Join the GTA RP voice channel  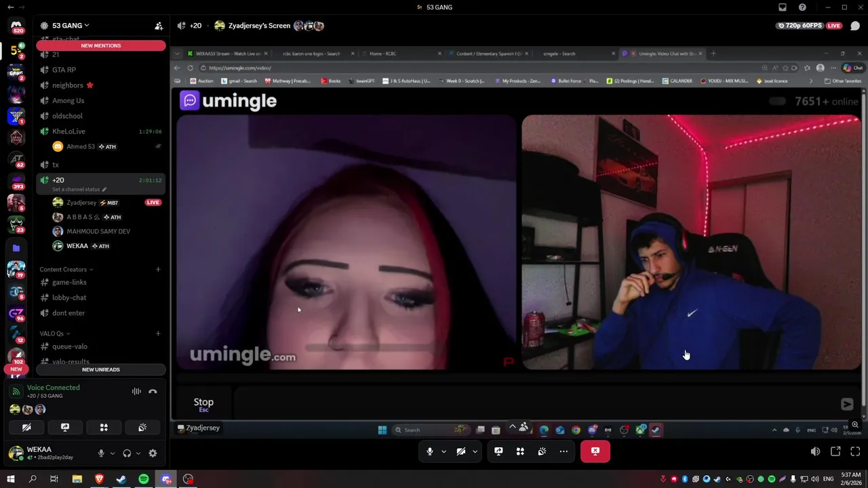point(102,70)
